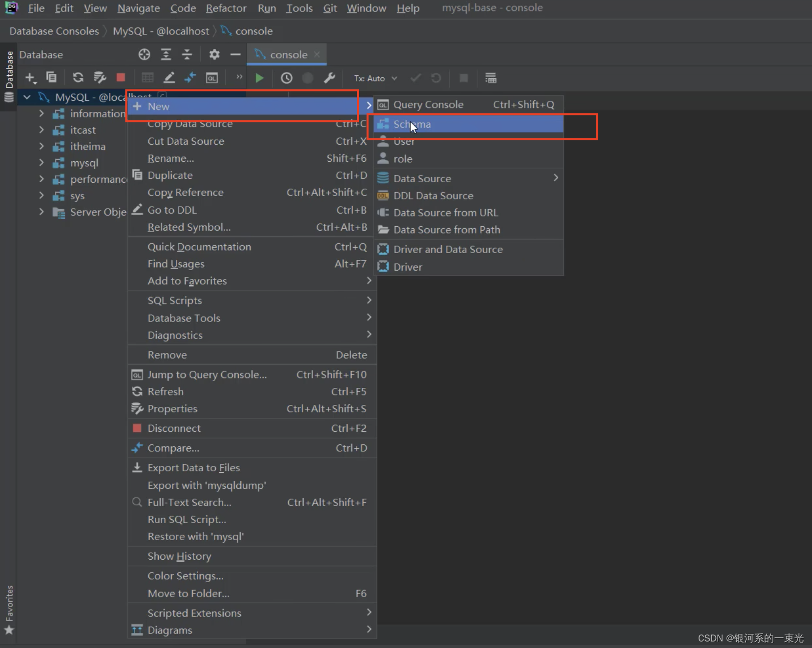812x648 pixels.
Task: Collapse the MySQL - @localhost tree node
Action: point(27,97)
